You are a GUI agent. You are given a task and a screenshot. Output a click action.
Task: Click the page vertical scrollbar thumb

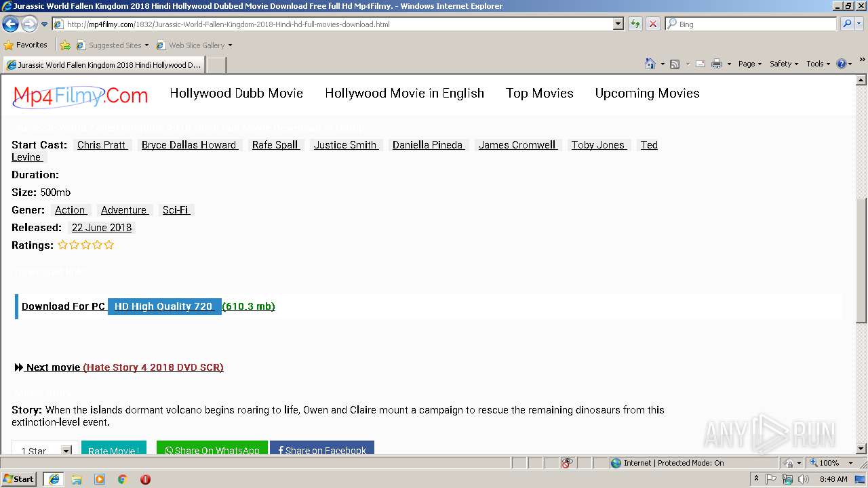861,260
